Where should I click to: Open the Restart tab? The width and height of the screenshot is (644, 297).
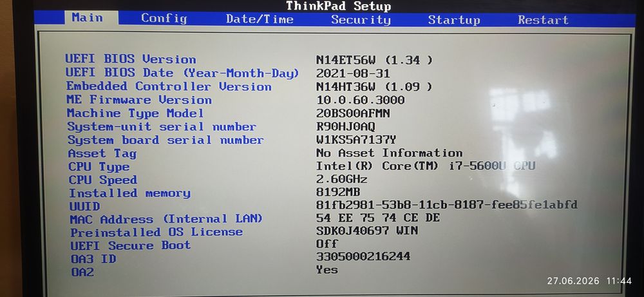[543, 20]
